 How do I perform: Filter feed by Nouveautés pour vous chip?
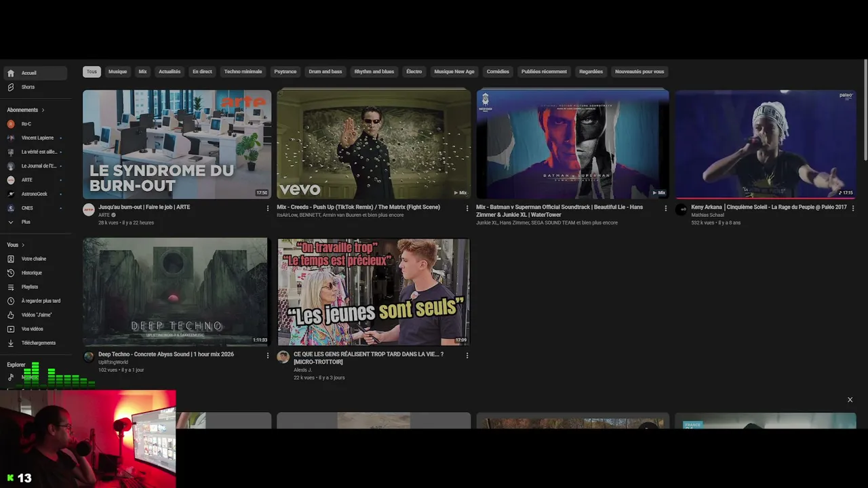639,72
